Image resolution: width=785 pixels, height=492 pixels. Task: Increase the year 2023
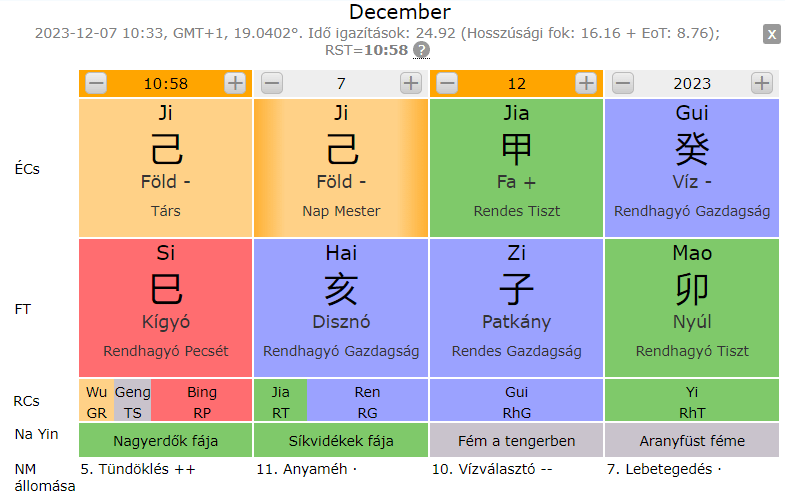point(762,83)
